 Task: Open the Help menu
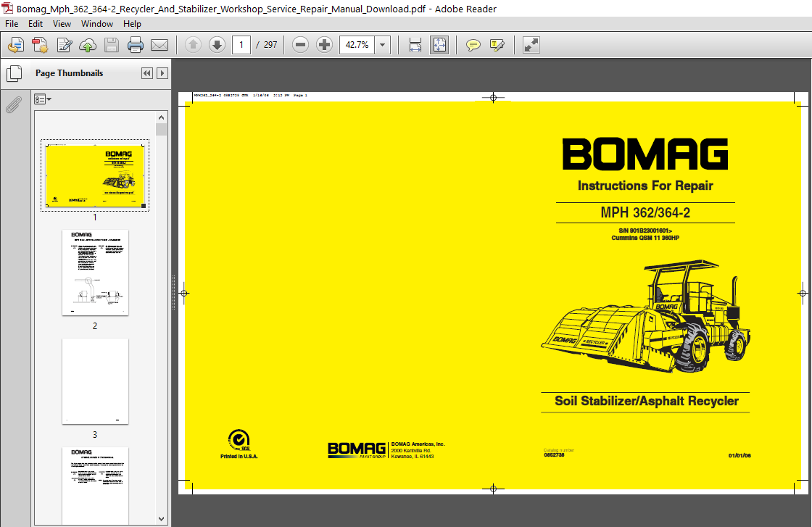(x=132, y=24)
